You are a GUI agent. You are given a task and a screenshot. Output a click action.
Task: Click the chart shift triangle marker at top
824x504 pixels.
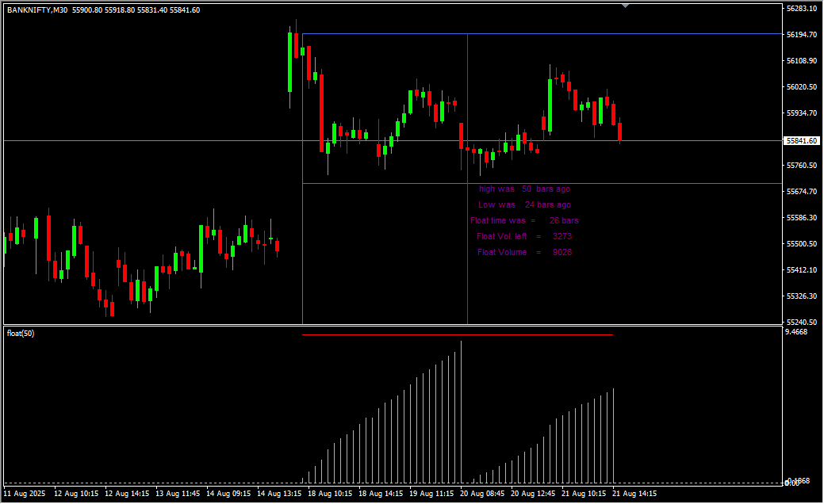626,6
